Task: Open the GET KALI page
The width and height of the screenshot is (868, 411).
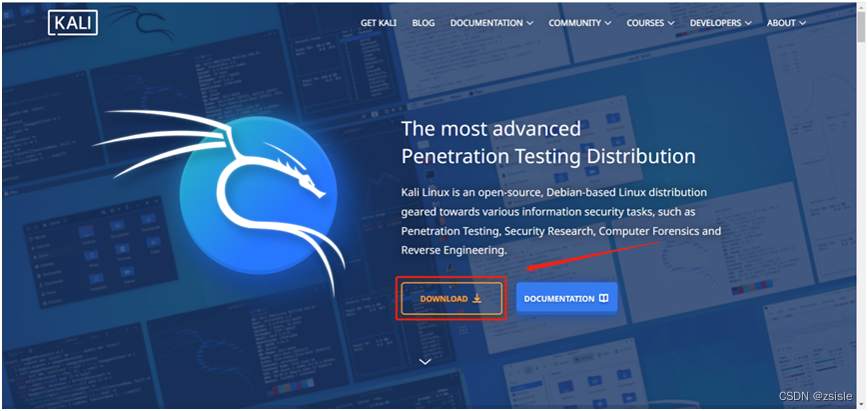Action: 379,23
